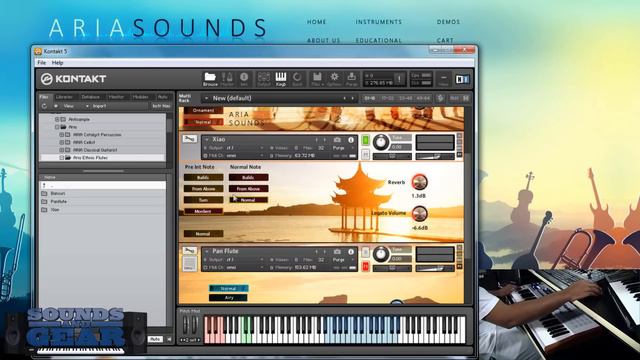Open DEMOS link on Aria Sounds website

[448, 22]
